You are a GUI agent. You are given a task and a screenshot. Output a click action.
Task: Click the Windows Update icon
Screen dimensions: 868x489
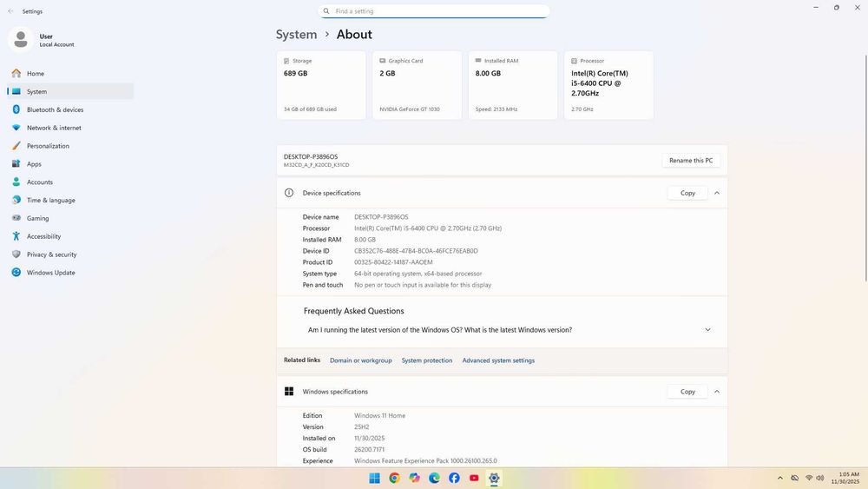[x=16, y=273]
